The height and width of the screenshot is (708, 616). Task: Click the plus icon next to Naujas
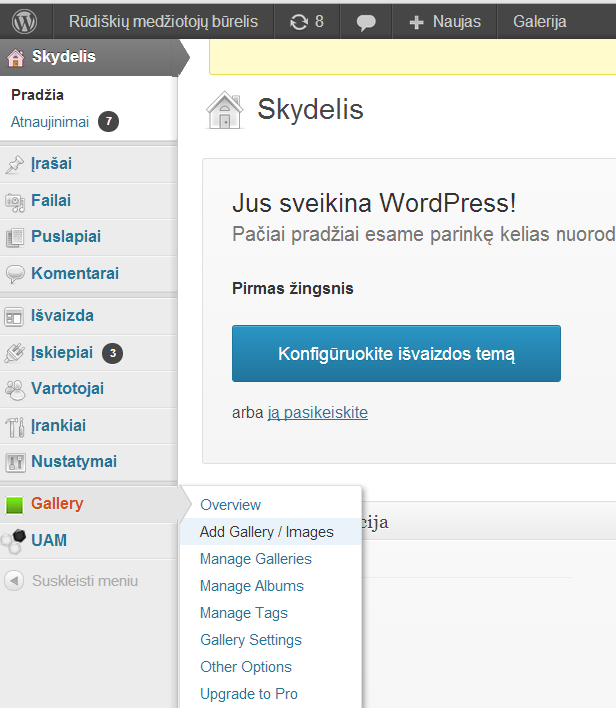416,22
